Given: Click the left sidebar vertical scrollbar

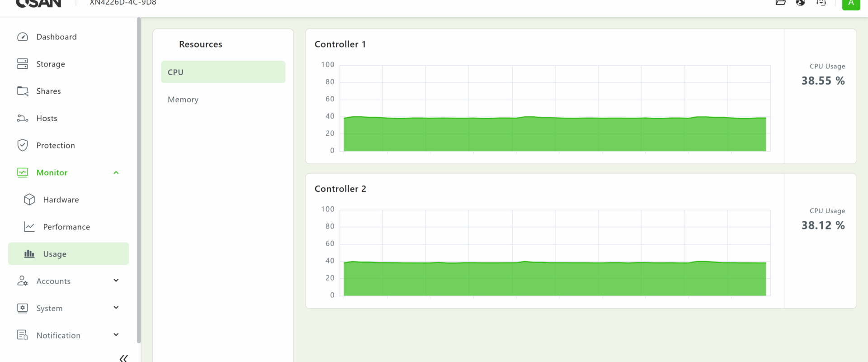Looking at the screenshot, I should [139, 181].
